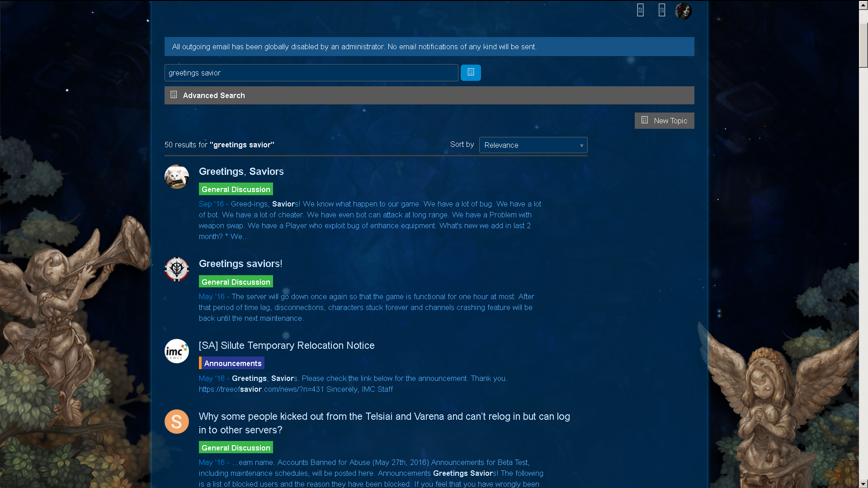Open the Sort by Relevance dropdown
The height and width of the screenshot is (488, 868).
pos(533,145)
